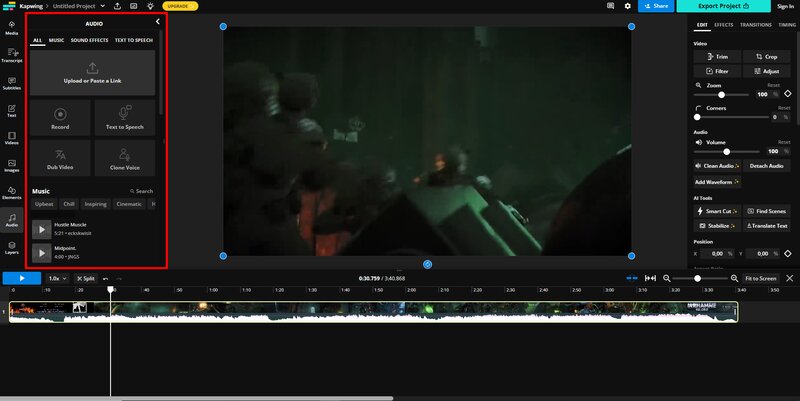Select the Audio sidebar icon
Image resolution: width=800 pixels, height=401 pixels.
[12, 220]
